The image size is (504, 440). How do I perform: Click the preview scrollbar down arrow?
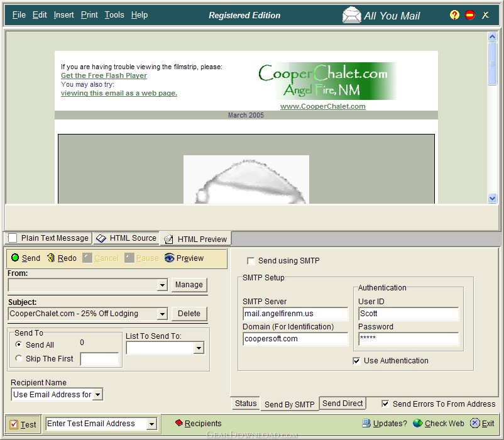click(x=492, y=198)
